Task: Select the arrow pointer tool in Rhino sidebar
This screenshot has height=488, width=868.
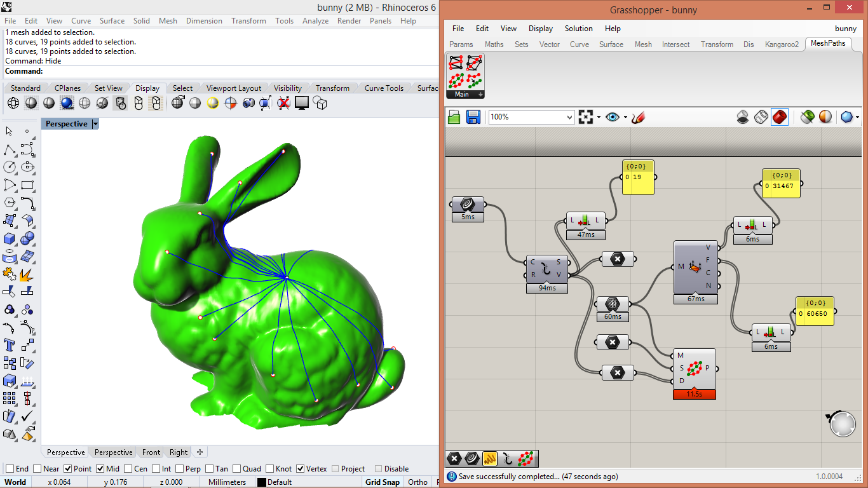Action: click(x=10, y=132)
